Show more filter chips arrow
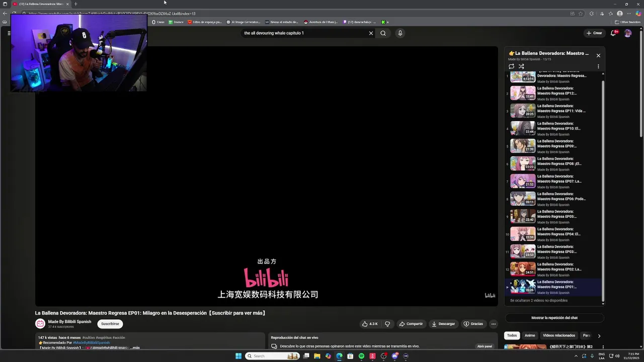This screenshot has height=362, width=644. [x=599, y=336]
